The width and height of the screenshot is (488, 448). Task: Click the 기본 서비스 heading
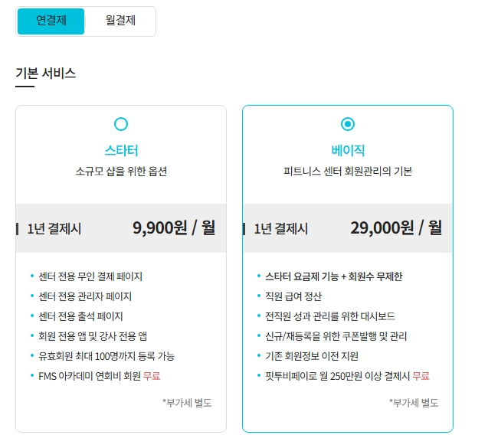pos(46,74)
